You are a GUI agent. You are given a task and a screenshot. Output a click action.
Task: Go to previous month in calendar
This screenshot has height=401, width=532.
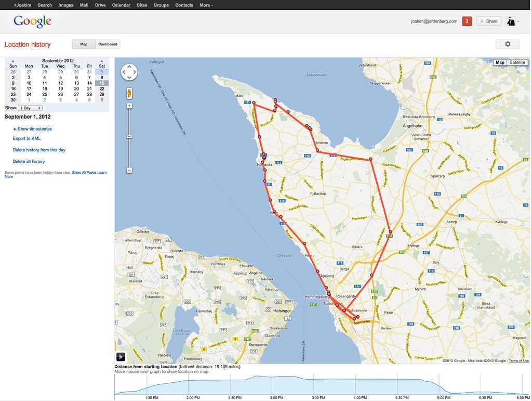[x=13, y=61]
